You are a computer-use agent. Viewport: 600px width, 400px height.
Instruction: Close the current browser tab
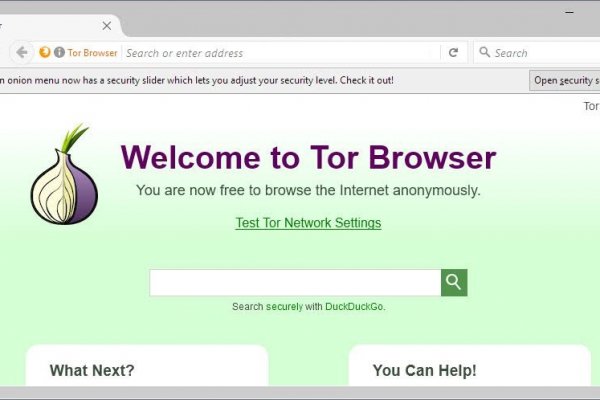[x=107, y=26]
